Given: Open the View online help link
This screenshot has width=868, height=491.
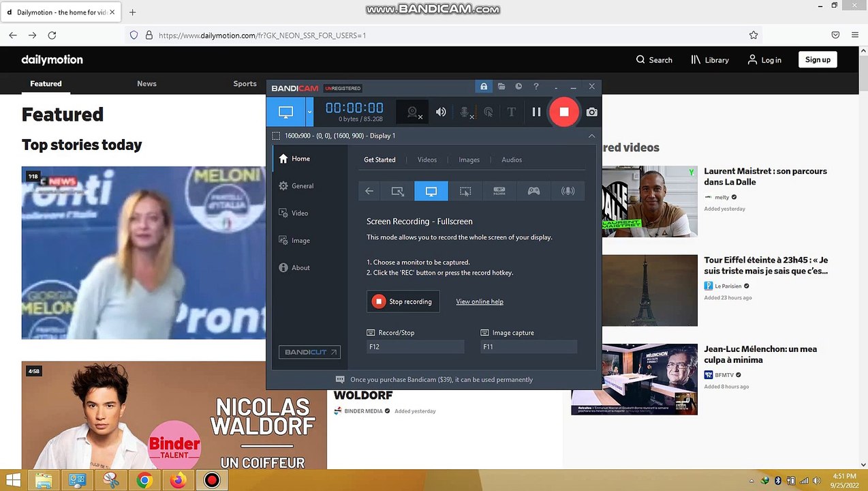Looking at the screenshot, I should 480,301.
